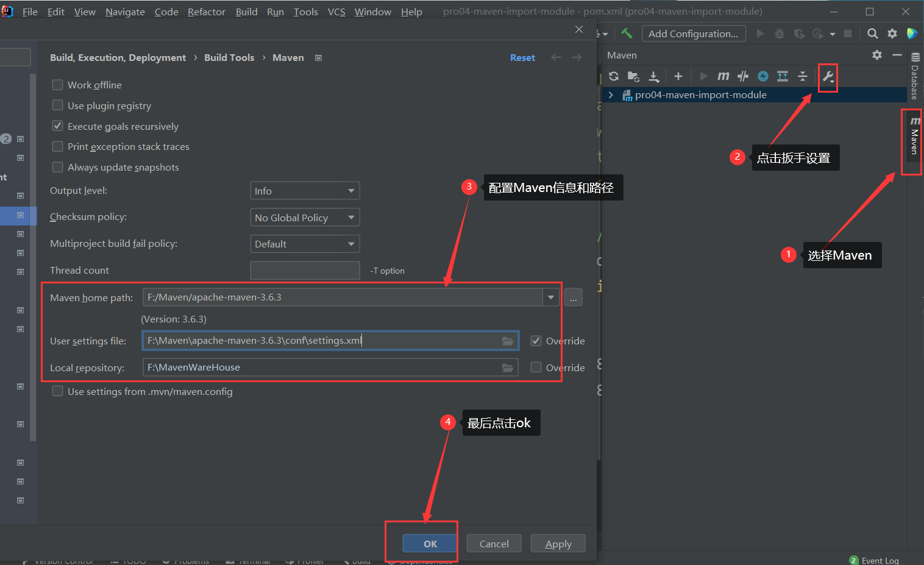Open Execute Maven Goal (m) icon

tap(723, 76)
